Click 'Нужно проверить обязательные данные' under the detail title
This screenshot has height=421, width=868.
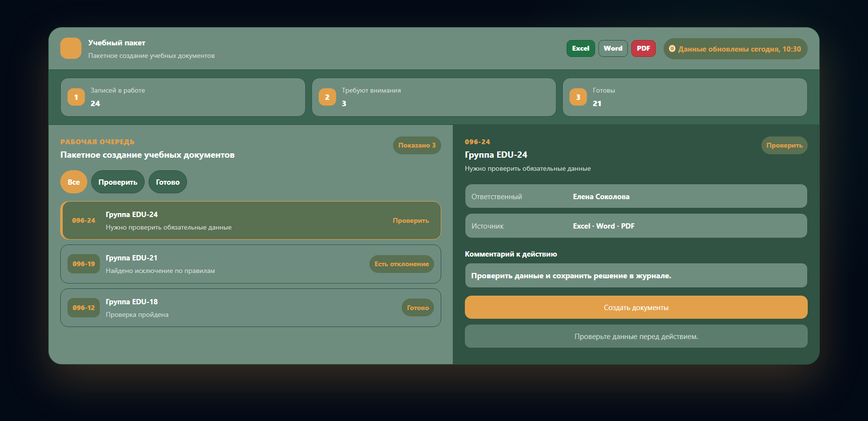(x=528, y=168)
